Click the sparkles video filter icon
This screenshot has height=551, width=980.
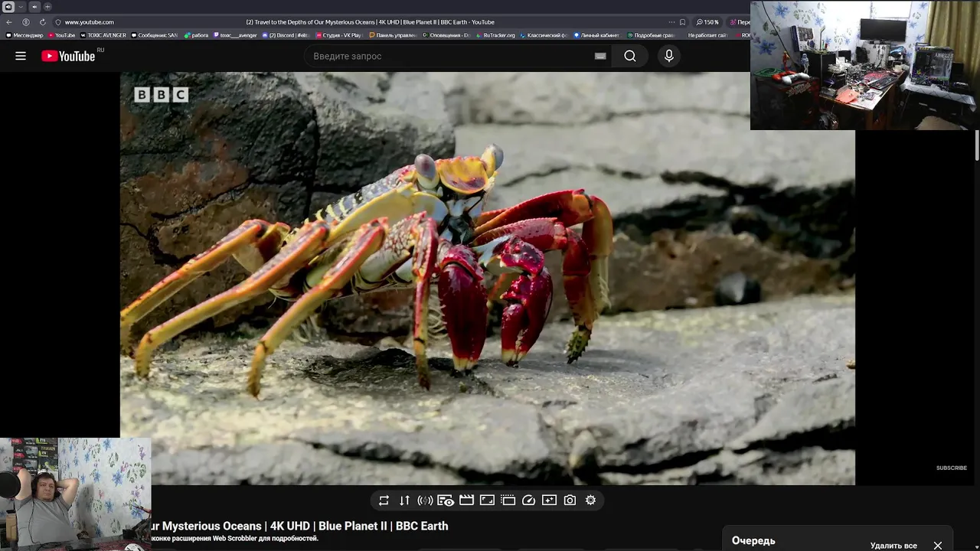pyautogui.click(x=549, y=500)
